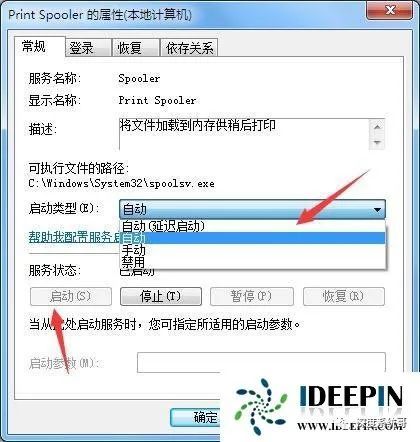Switch to the 登录 tab
This screenshot has width=420, height=442.
pyautogui.click(x=88, y=48)
